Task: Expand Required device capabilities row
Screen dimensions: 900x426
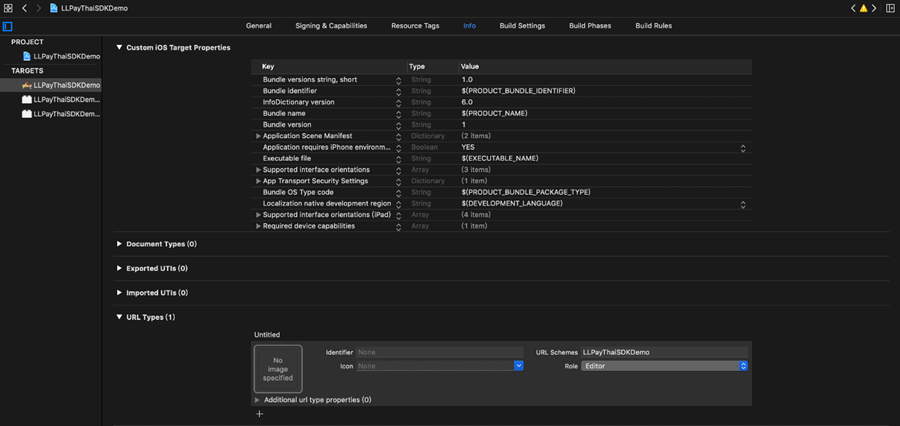Action: point(258,226)
